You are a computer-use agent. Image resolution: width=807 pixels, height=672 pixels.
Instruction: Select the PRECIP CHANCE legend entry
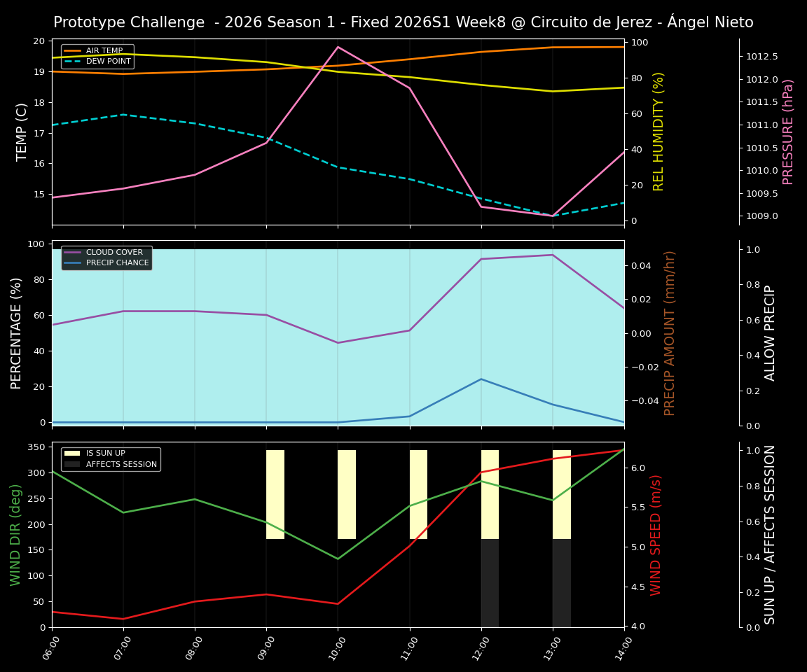(109, 262)
